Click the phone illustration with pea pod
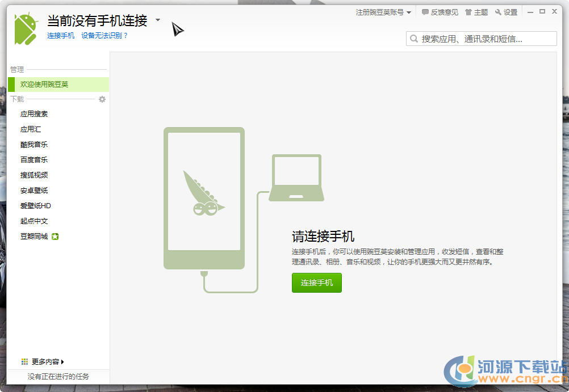Viewport: 569px width, 392px height. tap(204, 198)
